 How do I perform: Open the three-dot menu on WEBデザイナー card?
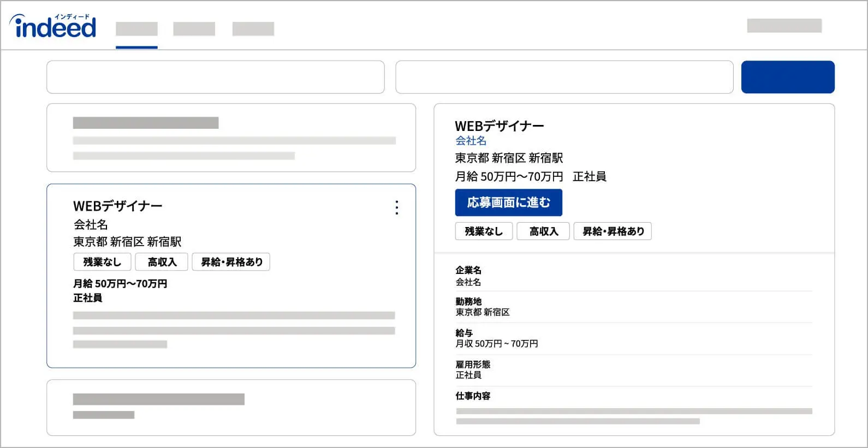(397, 207)
